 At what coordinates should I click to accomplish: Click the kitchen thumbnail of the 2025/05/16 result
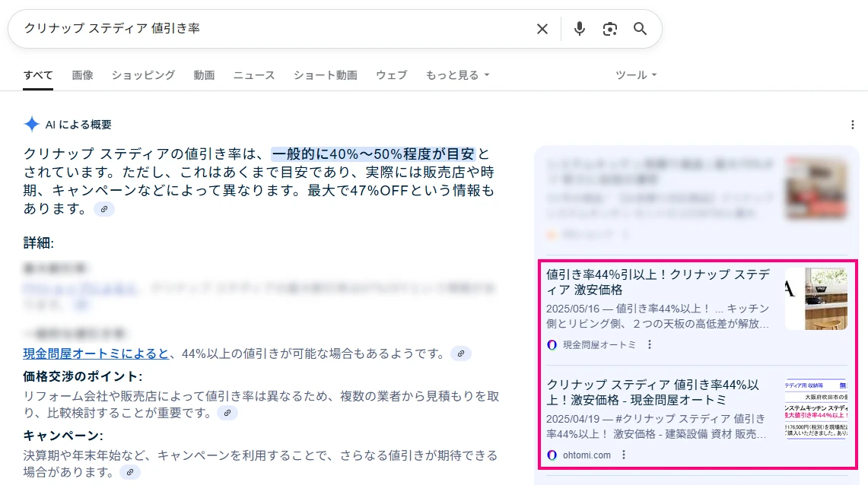coord(816,299)
